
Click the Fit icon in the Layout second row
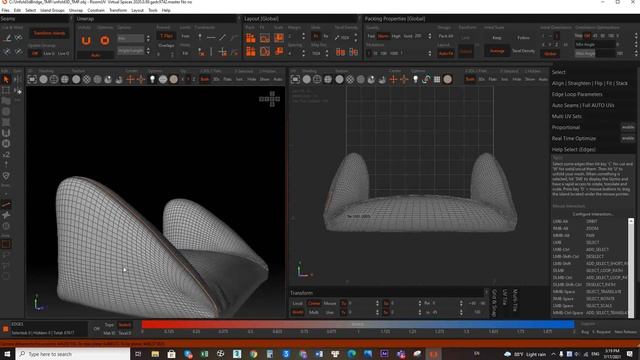click(x=265, y=52)
